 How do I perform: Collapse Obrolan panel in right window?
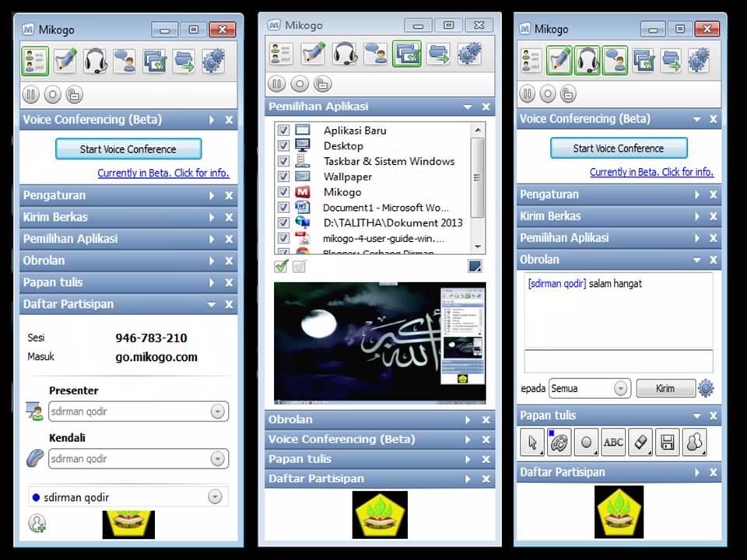(x=697, y=260)
